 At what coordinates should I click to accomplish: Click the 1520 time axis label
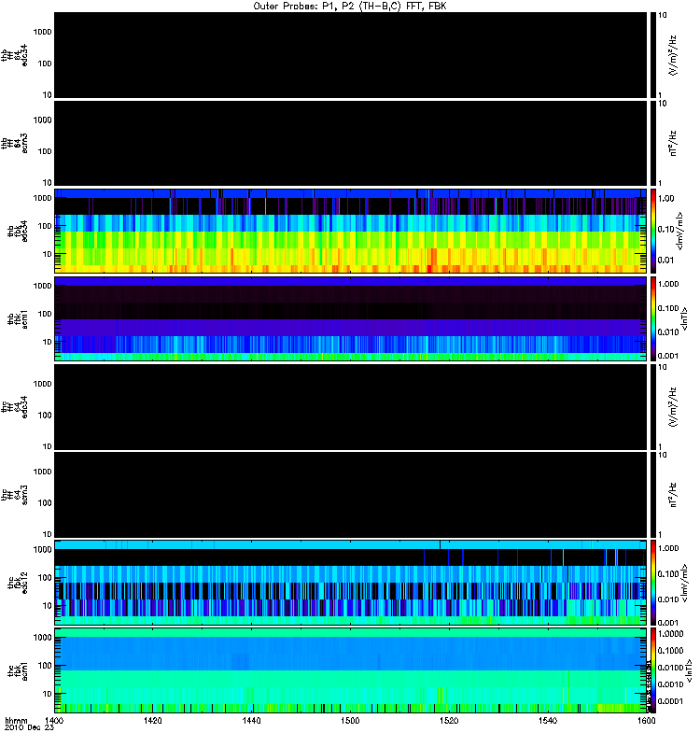(449, 720)
